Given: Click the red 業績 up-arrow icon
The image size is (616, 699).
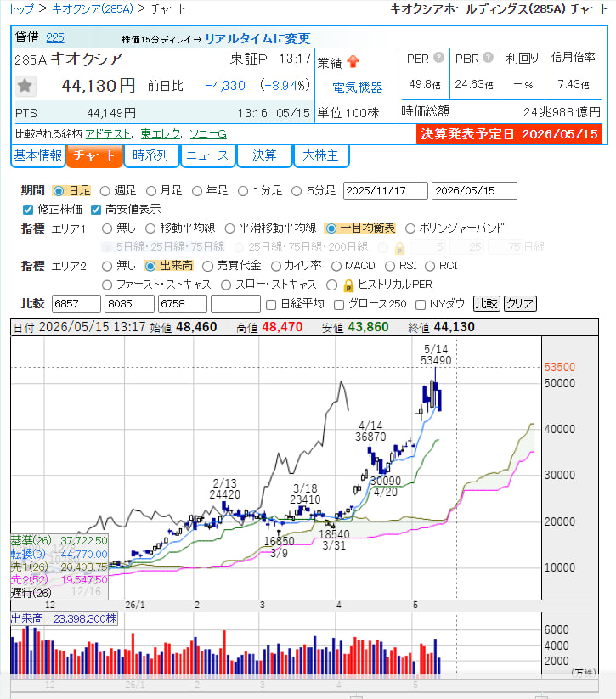Looking at the screenshot, I should pyautogui.click(x=353, y=61).
